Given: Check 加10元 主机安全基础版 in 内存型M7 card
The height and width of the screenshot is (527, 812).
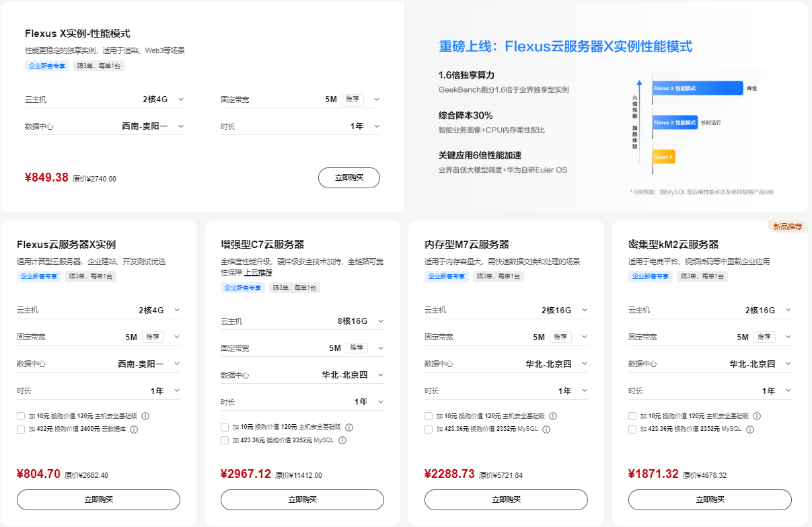Looking at the screenshot, I should click(x=429, y=416).
